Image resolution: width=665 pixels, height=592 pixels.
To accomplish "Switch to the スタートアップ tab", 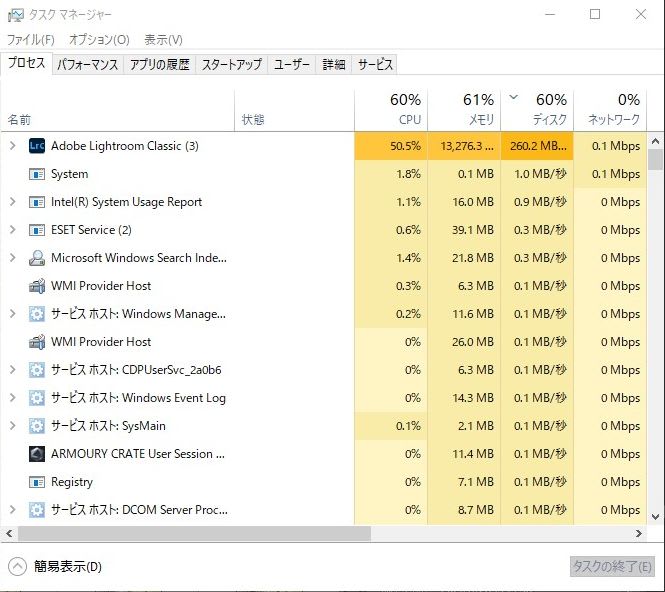I will coord(232,64).
